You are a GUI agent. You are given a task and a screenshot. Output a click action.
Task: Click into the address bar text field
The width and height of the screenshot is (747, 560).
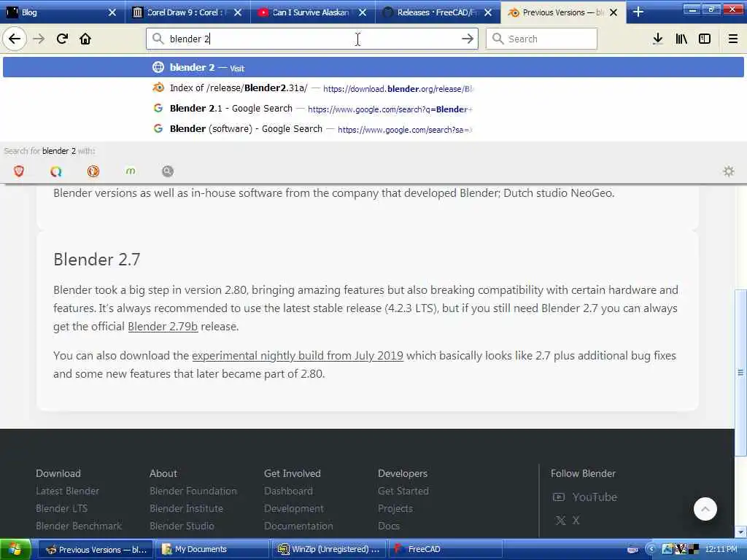click(312, 39)
